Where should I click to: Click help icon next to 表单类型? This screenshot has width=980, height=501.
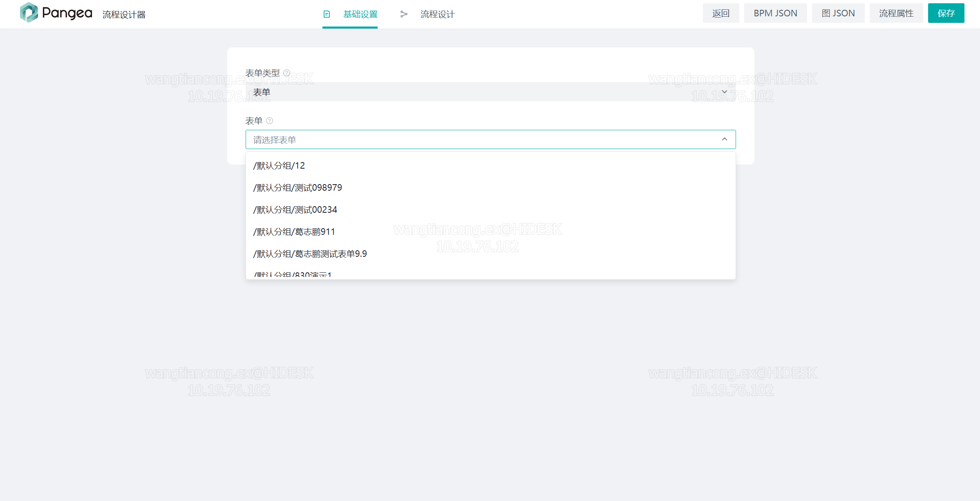tap(287, 73)
